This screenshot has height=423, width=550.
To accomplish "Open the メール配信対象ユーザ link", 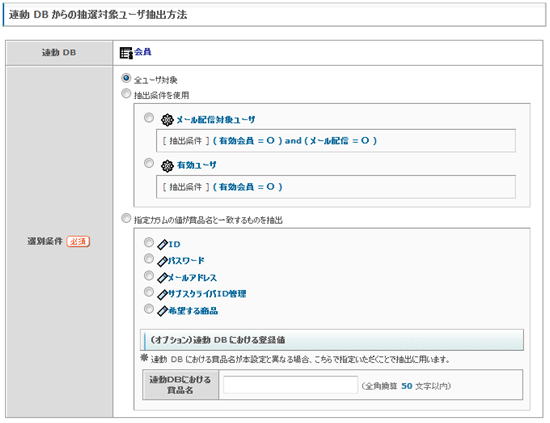I will (216, 120).
